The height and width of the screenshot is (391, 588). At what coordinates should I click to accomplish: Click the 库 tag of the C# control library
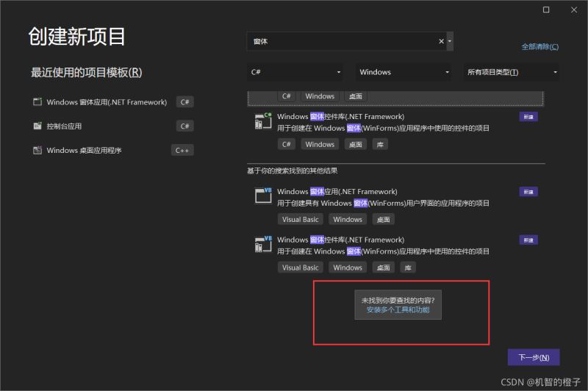tap(380, 144)
